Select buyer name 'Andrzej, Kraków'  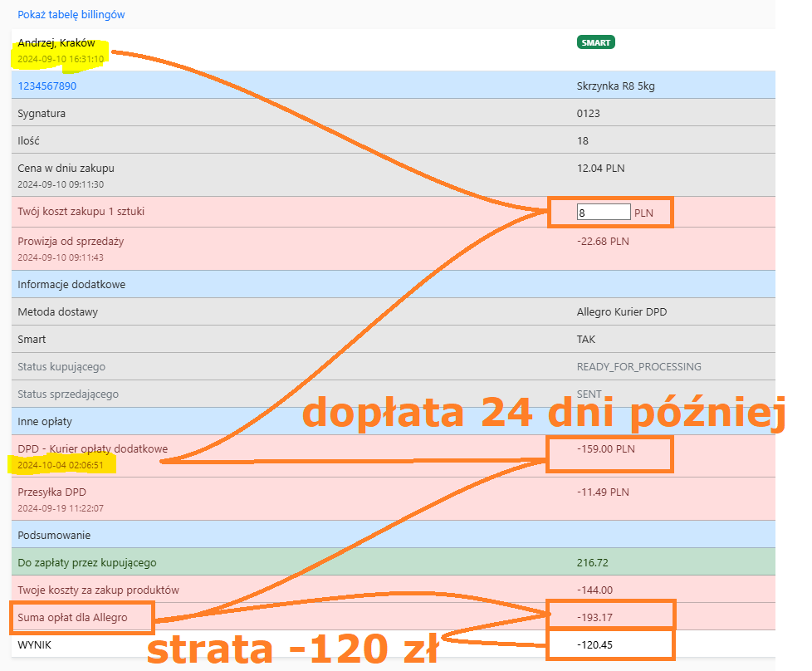point(56,43)
